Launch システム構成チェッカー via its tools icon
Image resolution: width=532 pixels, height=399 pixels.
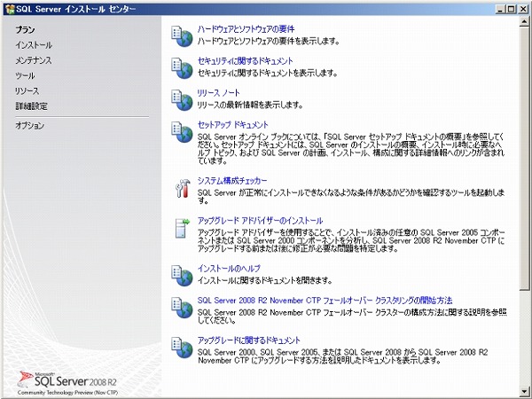[x=183, y=188]
